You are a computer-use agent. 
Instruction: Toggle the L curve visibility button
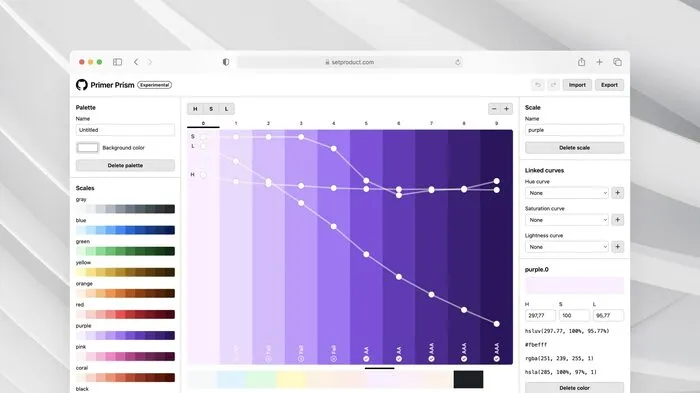[x=227, y=109]
